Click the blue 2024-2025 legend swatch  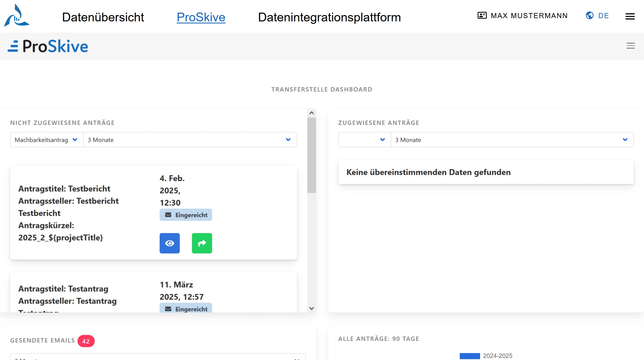pyautogui.click(x=469, y=356)
